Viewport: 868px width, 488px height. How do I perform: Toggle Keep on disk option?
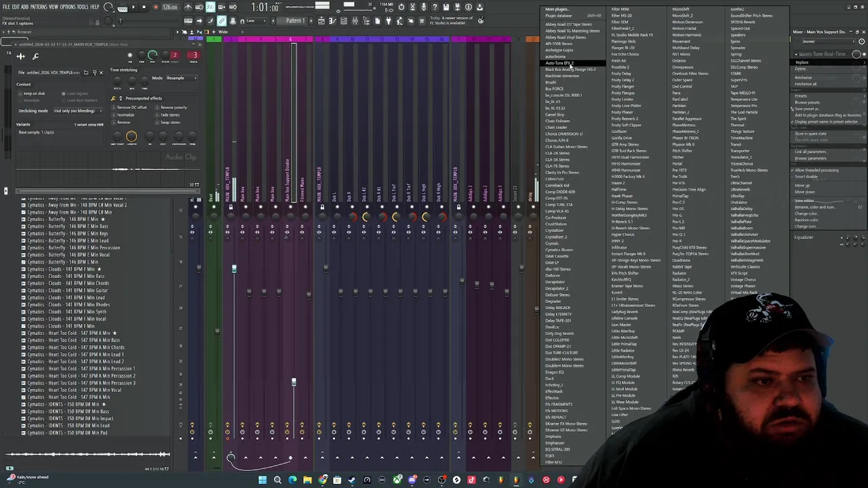(x=32, y=94)
